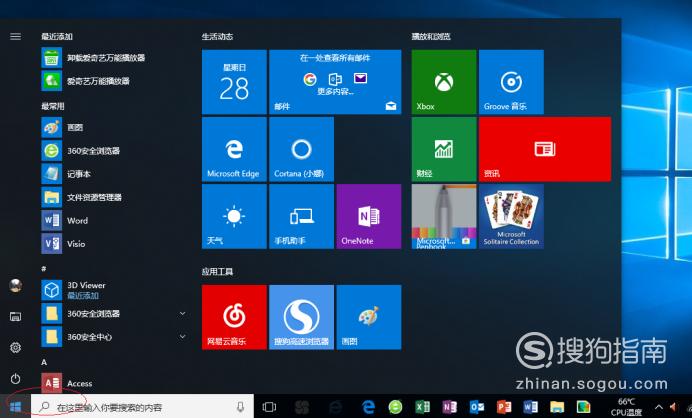This screenshot has height=418, width=692.
Task: Expand the 360安全中心 folder chevron
Action: point(182,337)
